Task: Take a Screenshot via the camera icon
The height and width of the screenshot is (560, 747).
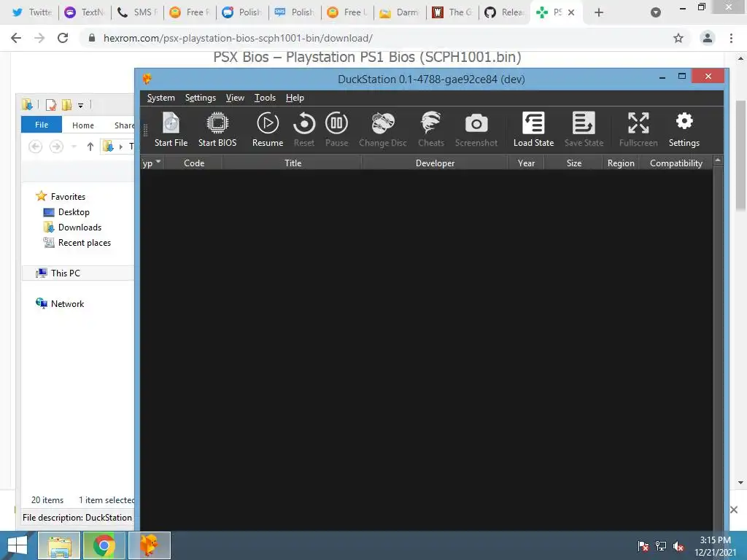Action: (x=476, y=130)
